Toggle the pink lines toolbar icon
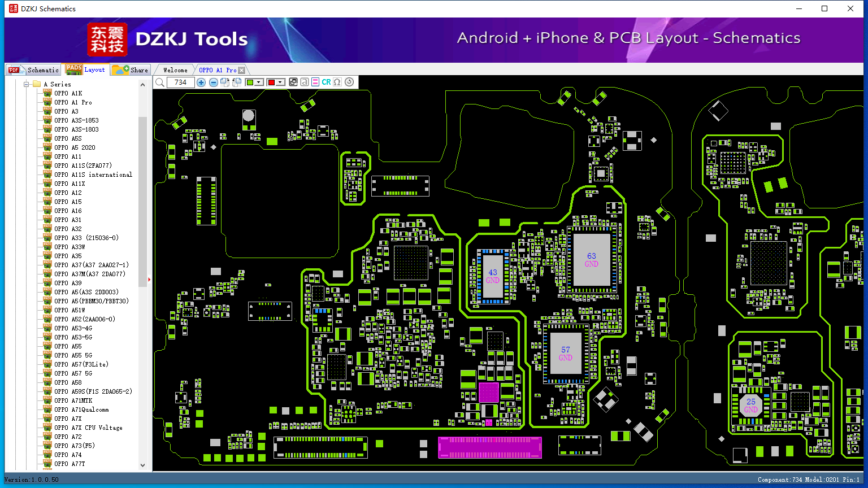The width and height of the screenshot is (868, 488). 315,82
